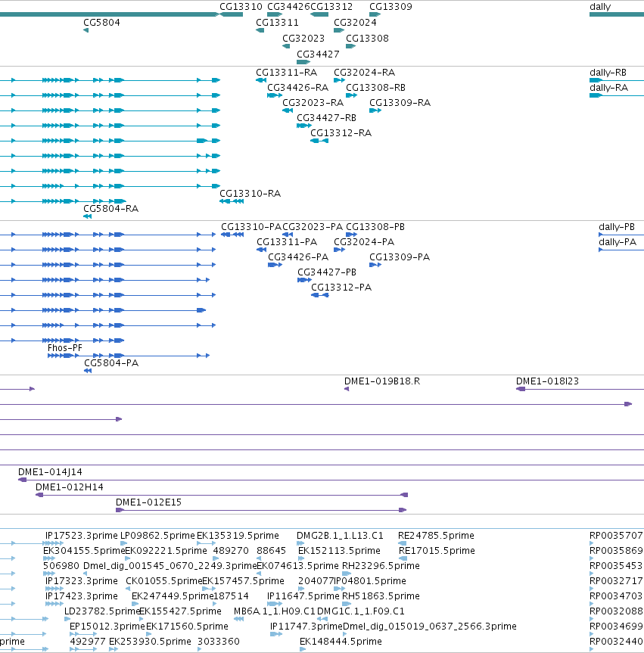This screenshot has height=653, width=644.
Task: Select the 3033360 EST label
Action: 219,642
